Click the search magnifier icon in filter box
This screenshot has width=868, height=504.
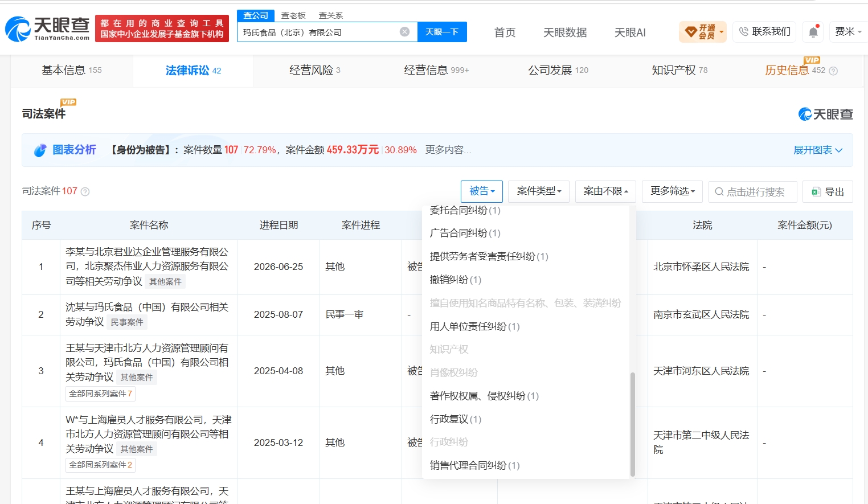click(x=719, y=192)
